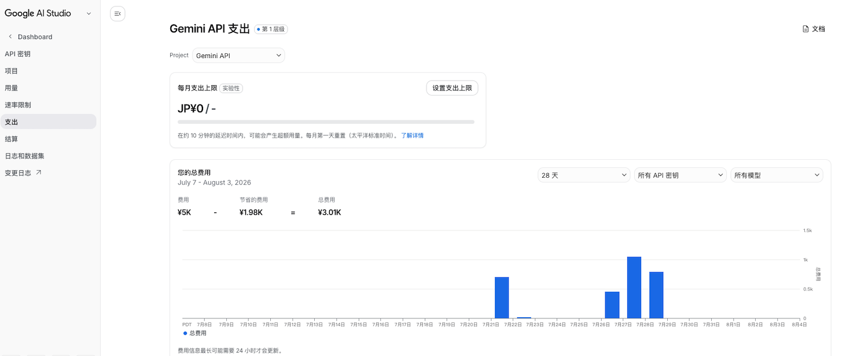Open 速率限制 in the sidebar
This screenshot has height=356, width=868.
48,105
